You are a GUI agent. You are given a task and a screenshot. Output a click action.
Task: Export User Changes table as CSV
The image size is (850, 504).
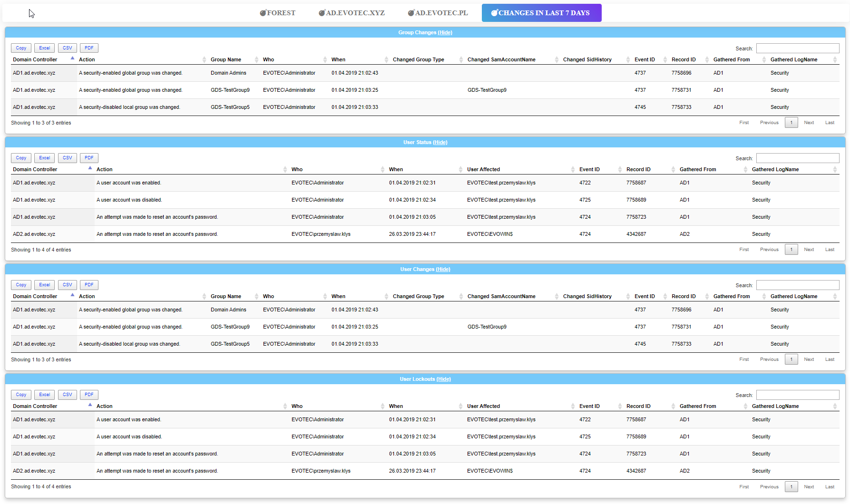pyautogui.click(x=67, y=285)
